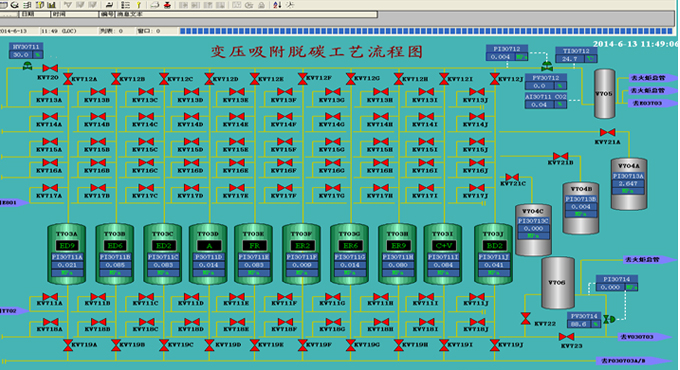
Task: Toggle valve KV712A
Action: coord(68,79)
